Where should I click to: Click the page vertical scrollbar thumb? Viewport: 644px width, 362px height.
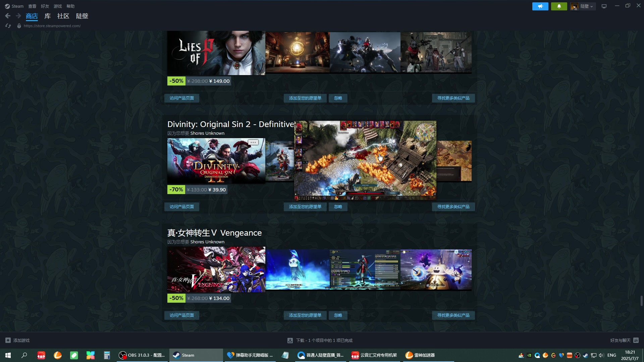click(x=641, y=301)
